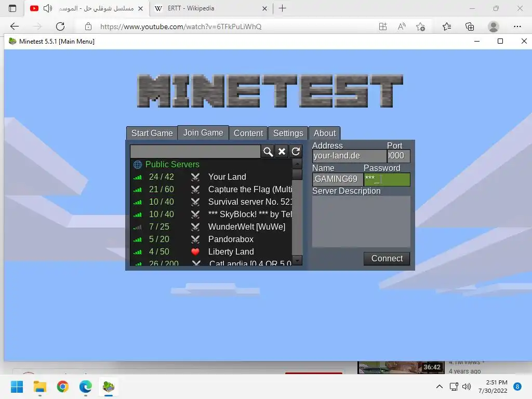Click the weak signal icon for WunderWelt

[137, 227]
